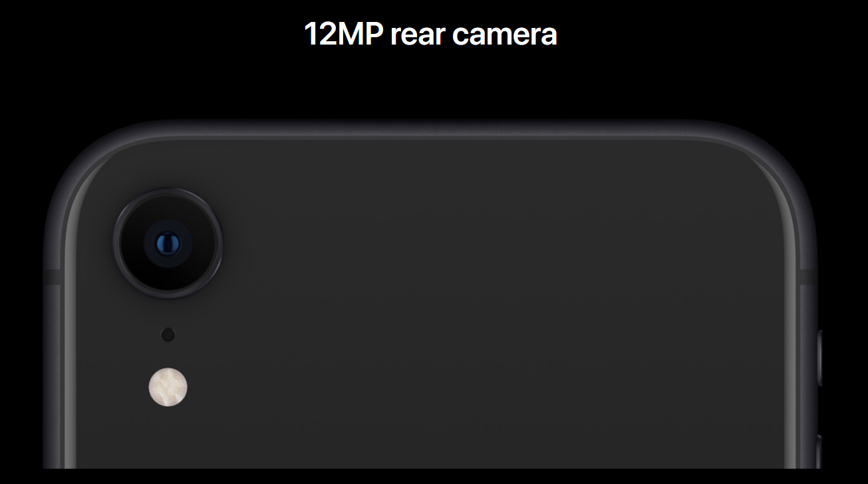
Task: Click the word "12MP" in the title
Action: pos(343,34)
